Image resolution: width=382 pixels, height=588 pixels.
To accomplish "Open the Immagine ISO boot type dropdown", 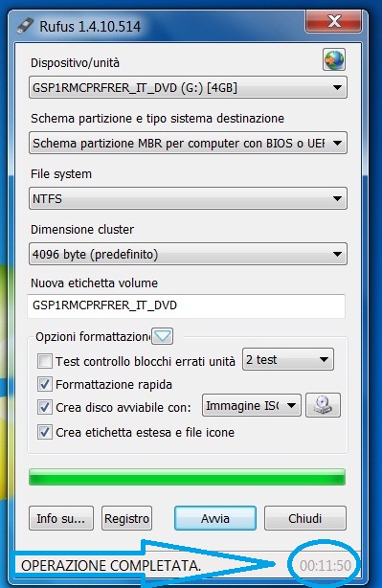I will [252, 405].
